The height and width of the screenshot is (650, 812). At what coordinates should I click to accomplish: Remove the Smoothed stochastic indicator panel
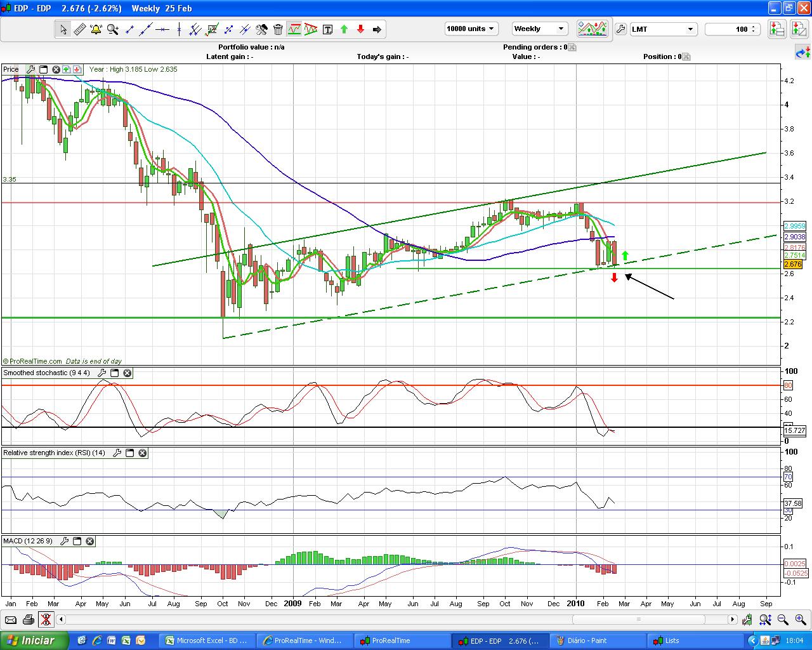coord(128,373)
